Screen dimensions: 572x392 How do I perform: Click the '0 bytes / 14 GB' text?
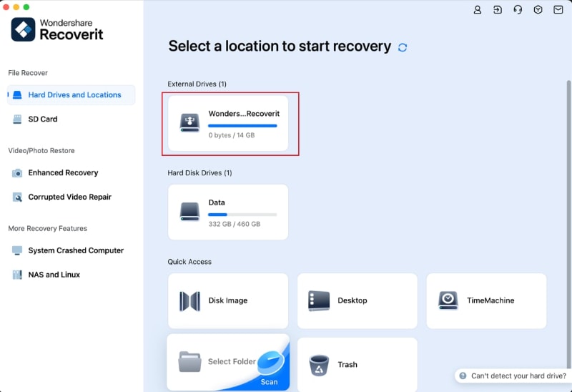pos(231,135)
